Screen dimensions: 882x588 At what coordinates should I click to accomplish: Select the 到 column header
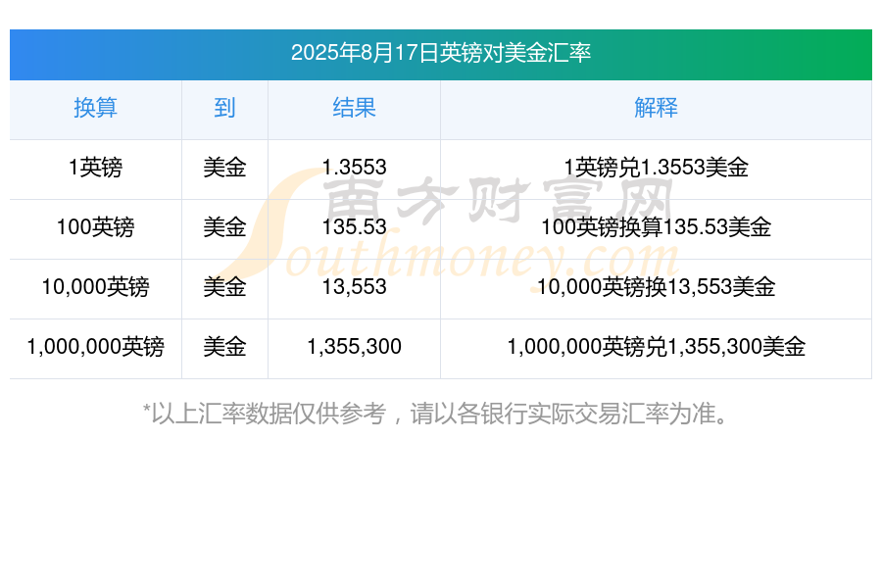(224, 108)
